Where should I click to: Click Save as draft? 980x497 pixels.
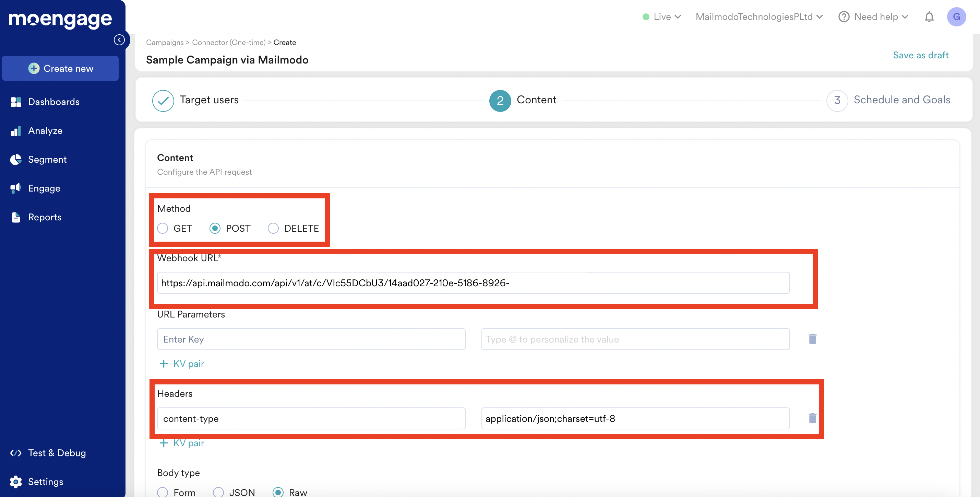[921, 55]
